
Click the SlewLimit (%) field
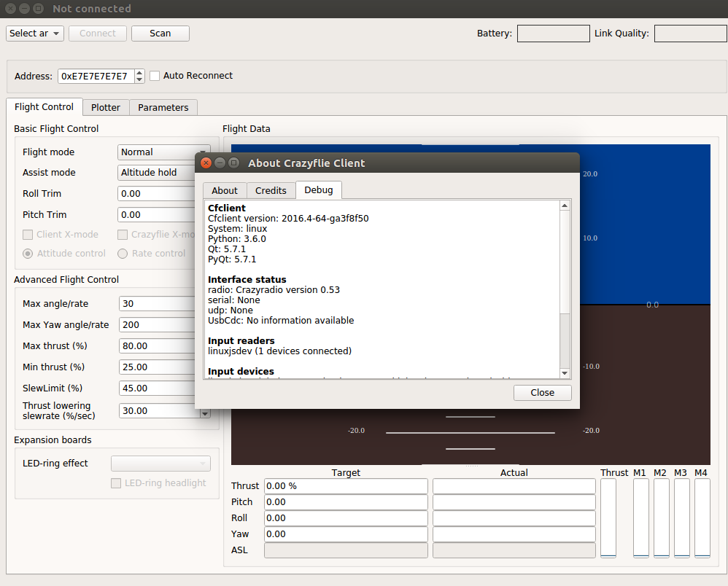[x=157, y=388]
